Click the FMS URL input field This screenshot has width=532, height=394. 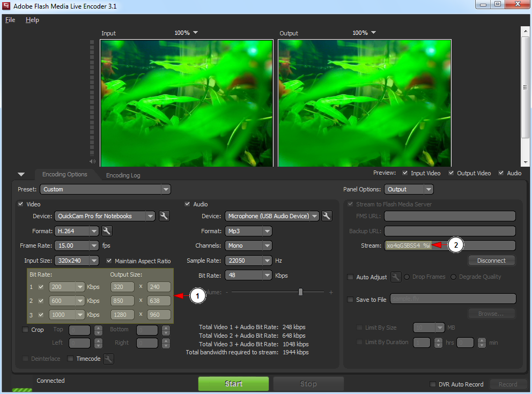coord(450,216)
